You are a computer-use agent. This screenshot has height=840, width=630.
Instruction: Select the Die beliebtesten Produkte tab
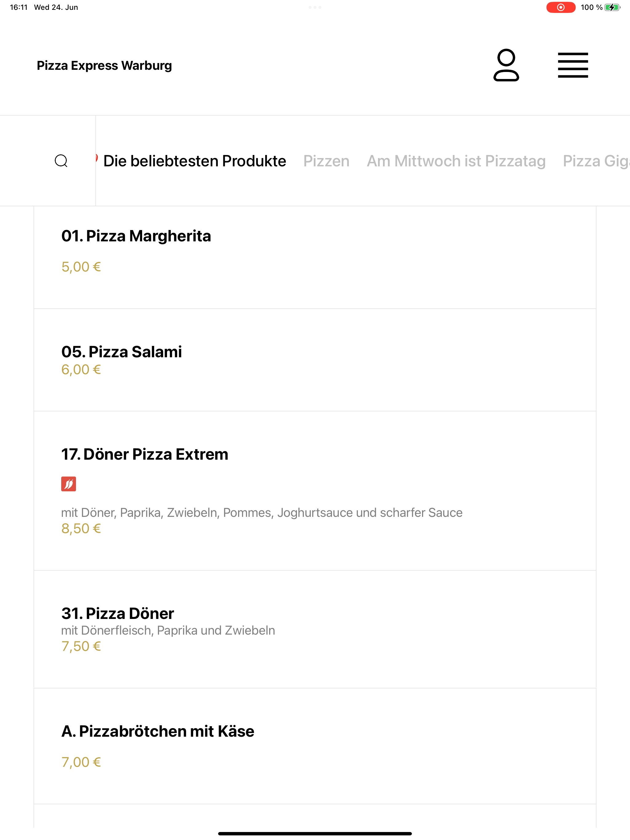tap(194, 161)
